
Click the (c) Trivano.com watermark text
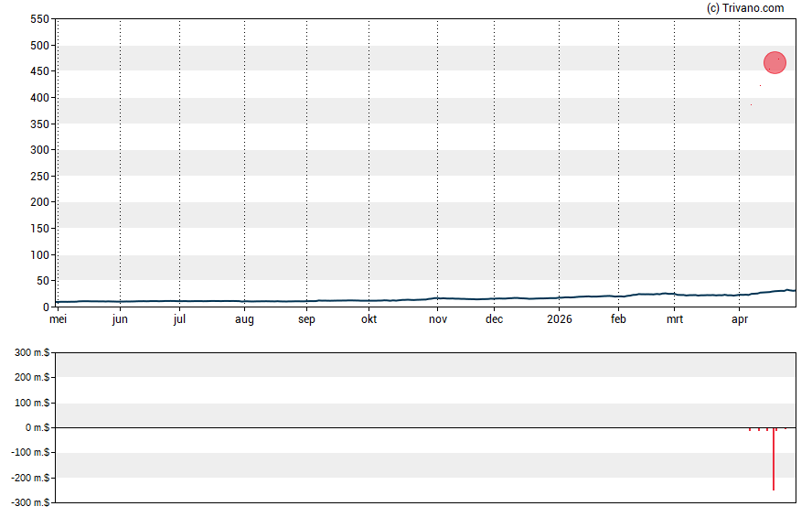[x=745, y=8]
